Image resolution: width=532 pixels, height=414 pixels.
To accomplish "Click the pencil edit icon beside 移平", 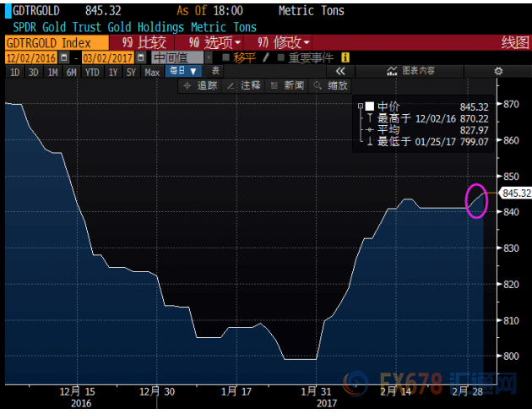I will click(266, 57).
